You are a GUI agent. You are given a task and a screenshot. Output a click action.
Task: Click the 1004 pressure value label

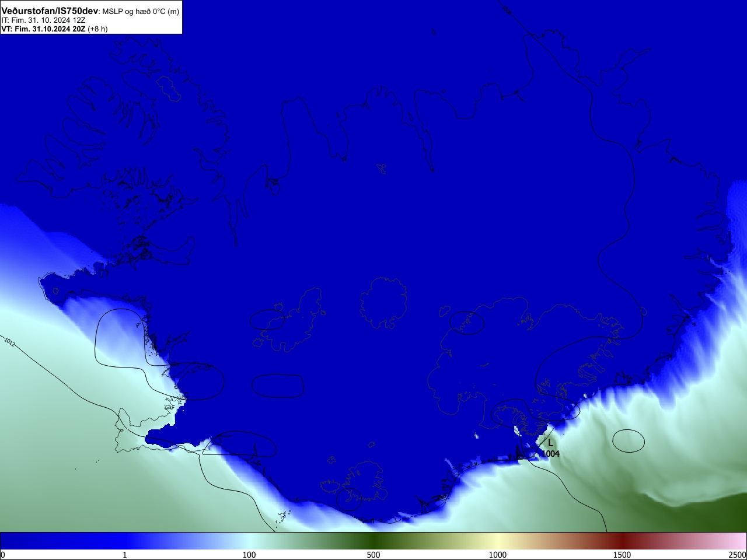(551, 454)
